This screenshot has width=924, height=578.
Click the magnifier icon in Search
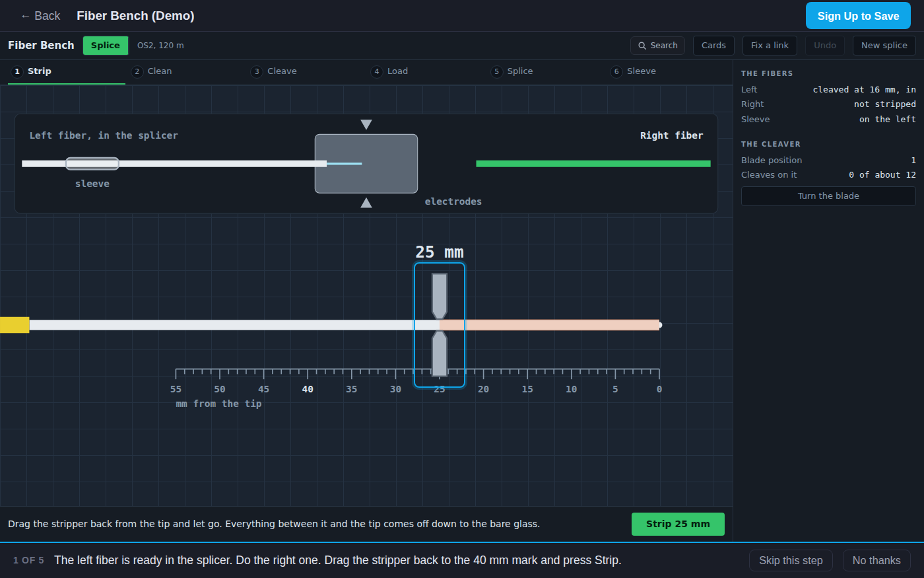coord(642,46)
